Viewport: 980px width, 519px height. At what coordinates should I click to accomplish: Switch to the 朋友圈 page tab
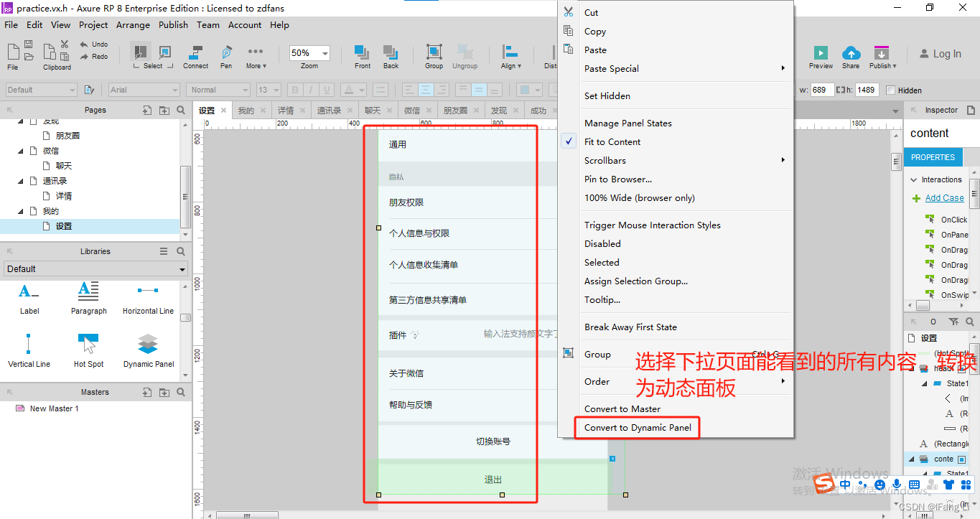pyautogui.click(x=455, y=111)
